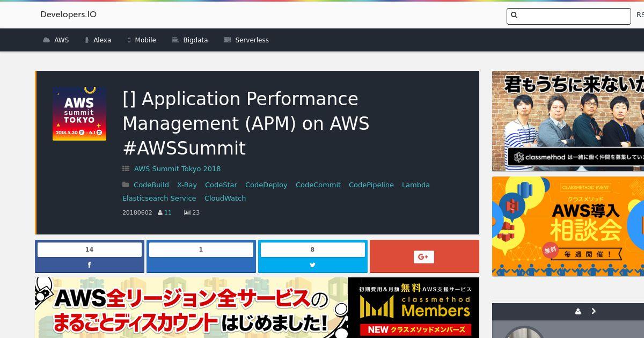Image resolution: width=644 pixels, height=338 pixels.
Task: Open the Elasticsearch Service tag
Action: click(159, 198)
